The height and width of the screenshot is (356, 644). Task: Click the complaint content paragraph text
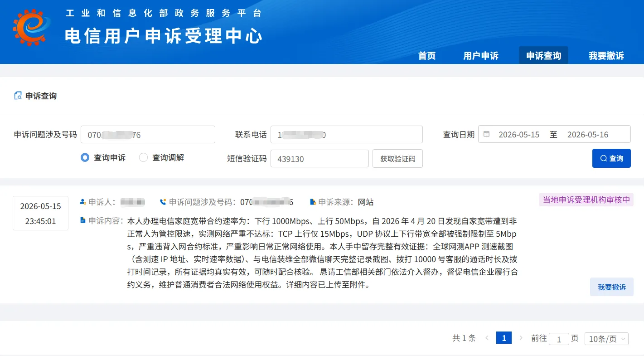tap(322, 253)
